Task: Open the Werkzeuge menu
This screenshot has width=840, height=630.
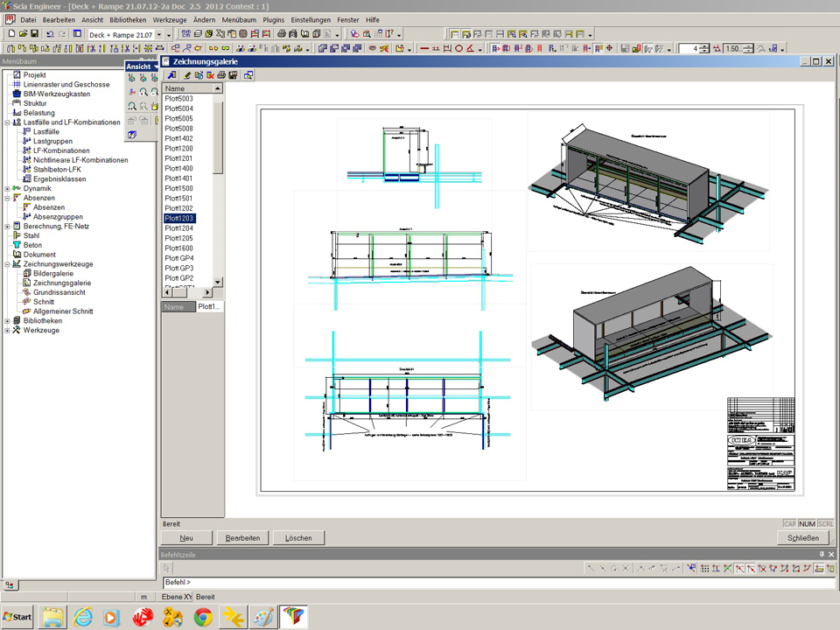Action: pos(169,19)
